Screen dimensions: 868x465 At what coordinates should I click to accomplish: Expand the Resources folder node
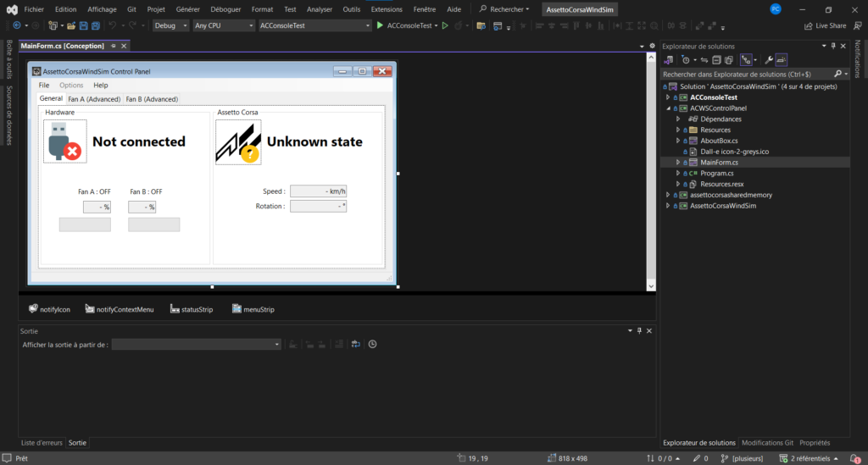(x=678, y=130)
